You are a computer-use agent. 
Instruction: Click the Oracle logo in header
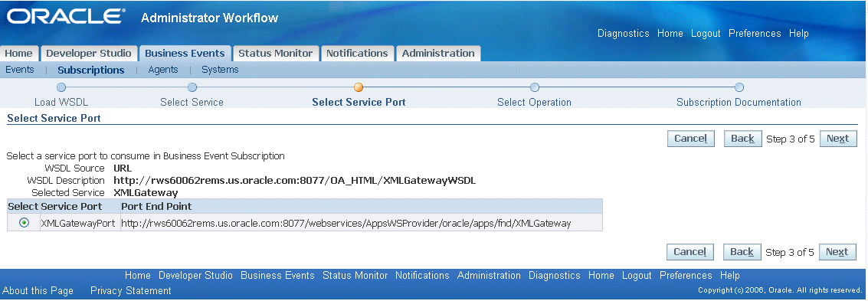(65, 17)
